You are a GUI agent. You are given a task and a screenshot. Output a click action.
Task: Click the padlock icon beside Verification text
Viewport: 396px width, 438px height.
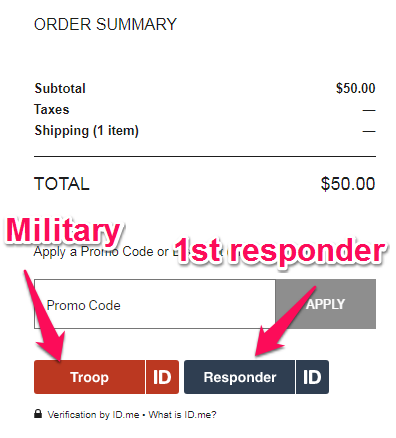click(38, 414)
